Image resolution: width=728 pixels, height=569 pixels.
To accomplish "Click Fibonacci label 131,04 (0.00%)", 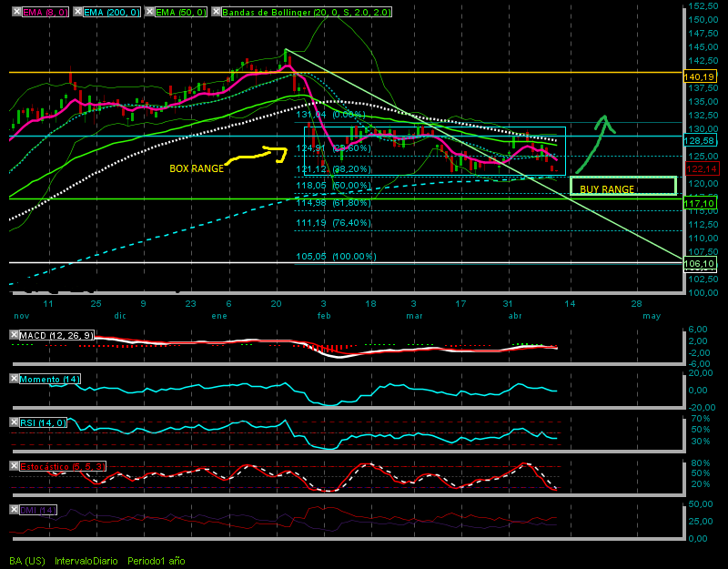I will point(330,115).
